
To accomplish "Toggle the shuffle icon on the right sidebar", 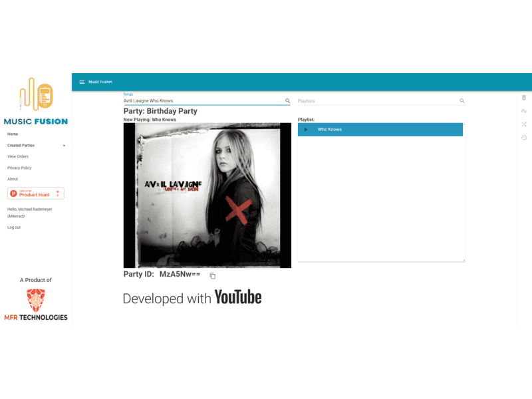I will [x=524, y=124].
